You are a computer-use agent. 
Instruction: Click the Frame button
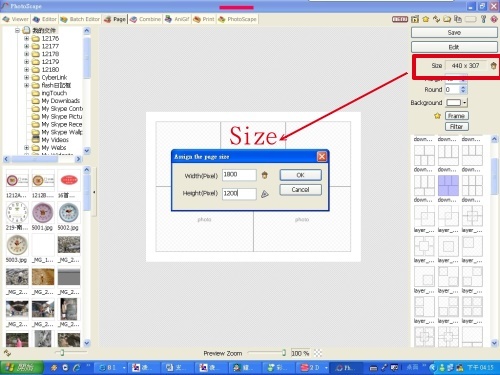click(457, 116)
